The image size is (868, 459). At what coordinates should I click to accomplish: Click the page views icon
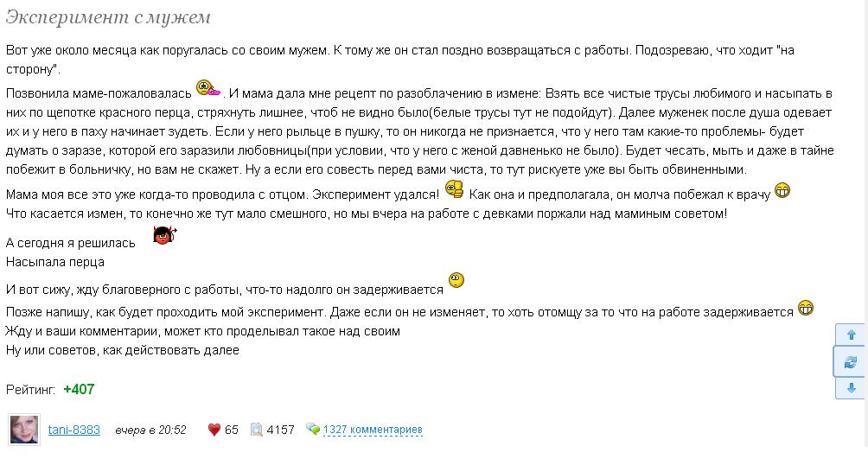pos(257,430)
